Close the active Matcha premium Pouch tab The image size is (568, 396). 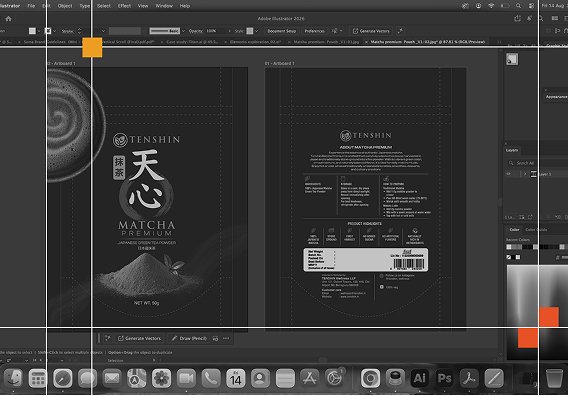tap(366, 42)
